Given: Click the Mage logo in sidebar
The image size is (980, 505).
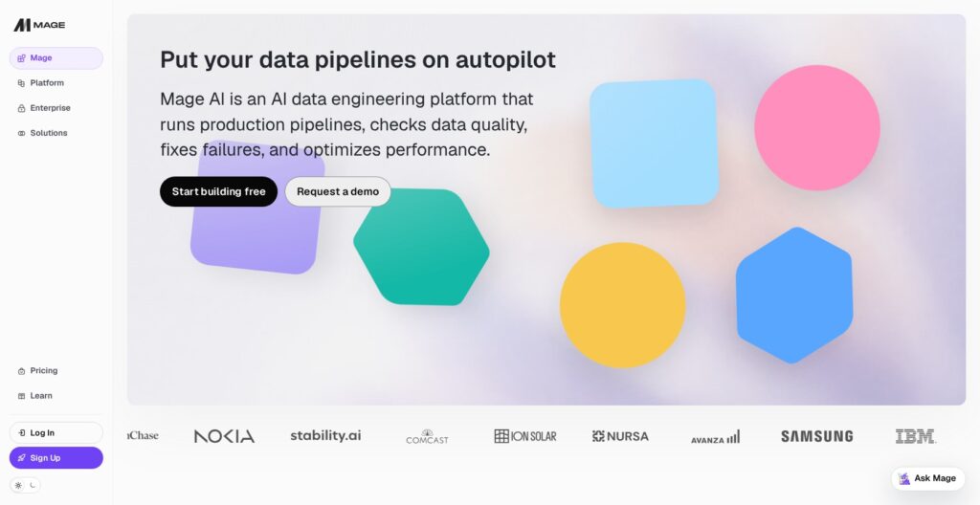Looking at the screenshot, I should (39, 25).
